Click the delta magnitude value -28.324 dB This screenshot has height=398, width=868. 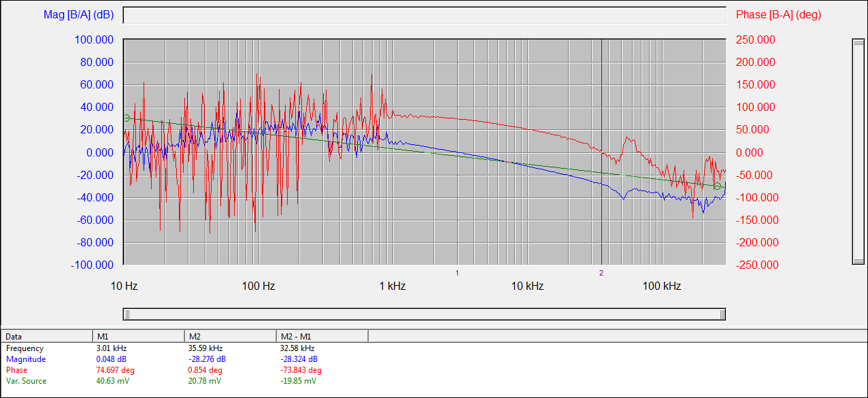[299, 359]
